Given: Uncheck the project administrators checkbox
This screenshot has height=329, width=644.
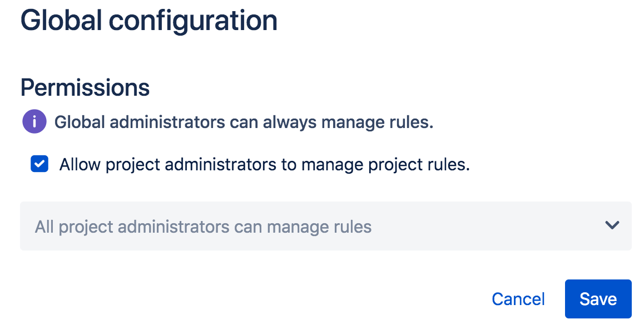Looking at the screenshot, I should pyautogui.click(x=39, y=164).
